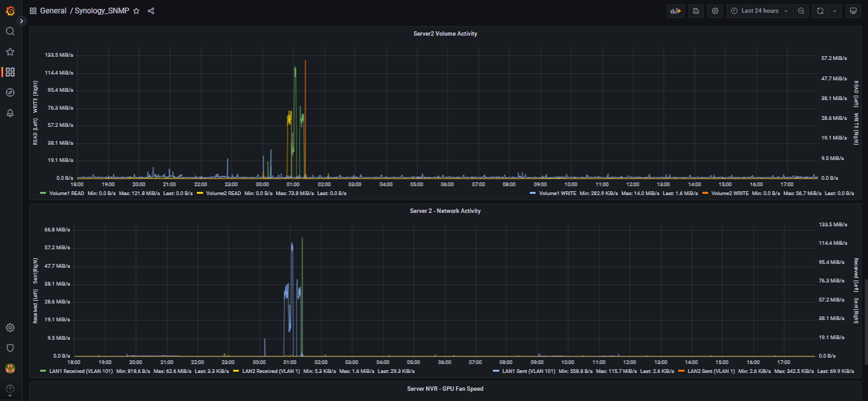The height and width of the screenshot is (401, 868).
Task: Open the Explore compass icon
Action: (x=10, y=92)
